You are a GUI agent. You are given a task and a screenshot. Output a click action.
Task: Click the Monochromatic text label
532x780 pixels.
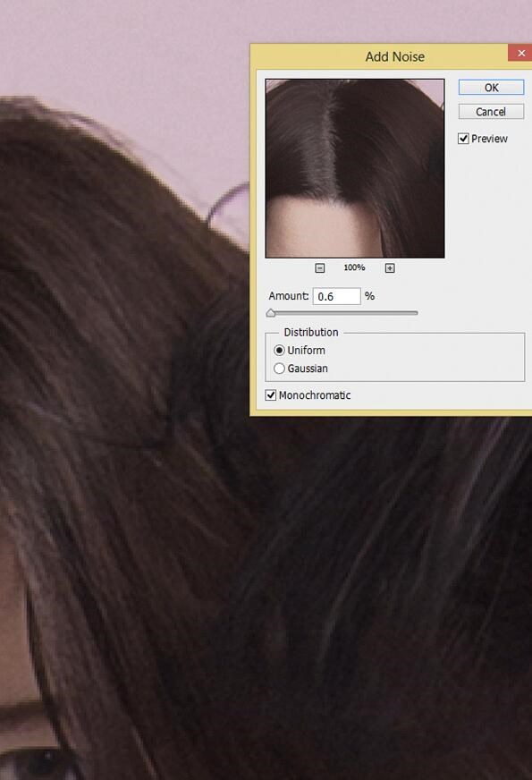pos(315,395)
